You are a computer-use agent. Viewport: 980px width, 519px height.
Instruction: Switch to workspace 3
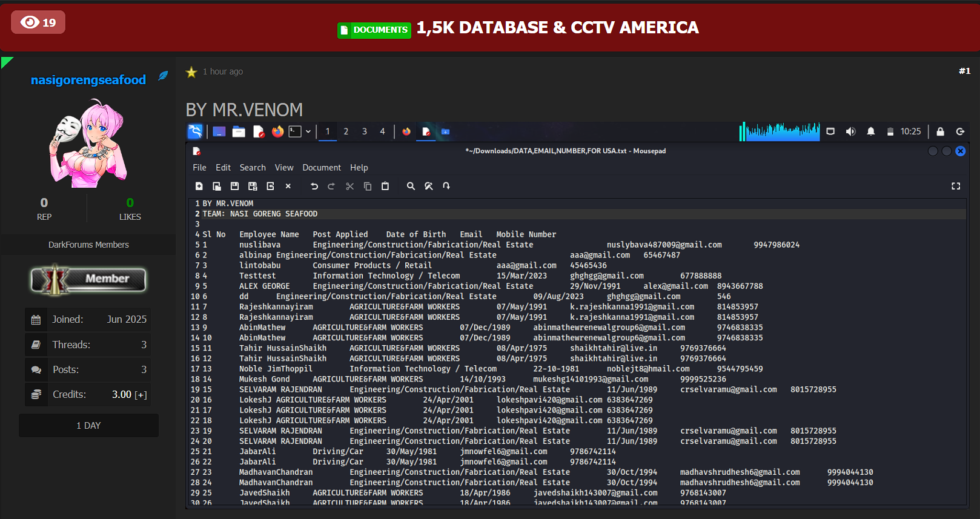pos(364,131)
